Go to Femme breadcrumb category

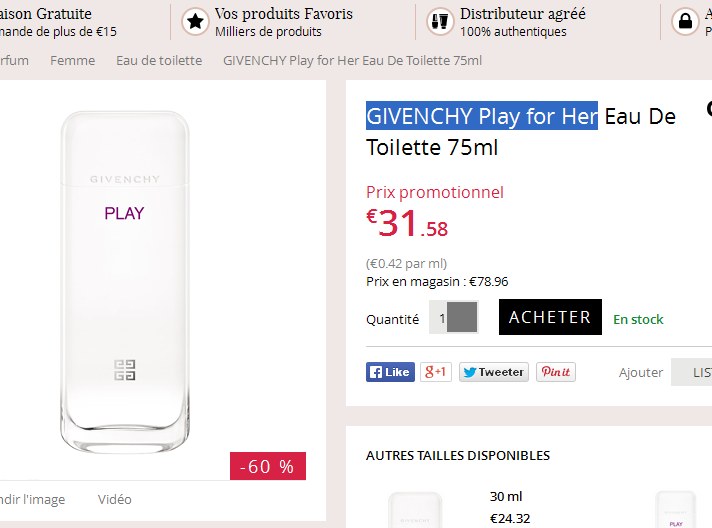coord(72,60)
